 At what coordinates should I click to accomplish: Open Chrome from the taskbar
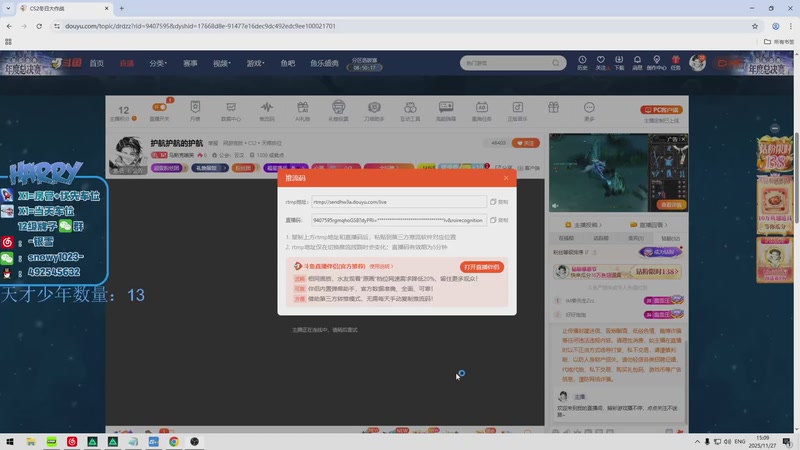click(x=174, y=442)
